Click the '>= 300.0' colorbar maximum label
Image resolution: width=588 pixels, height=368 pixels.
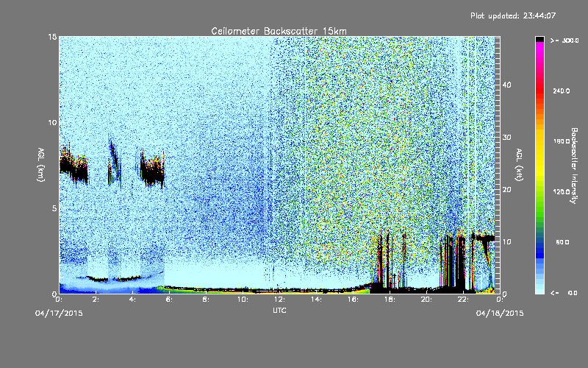click(x=564, y=40)
